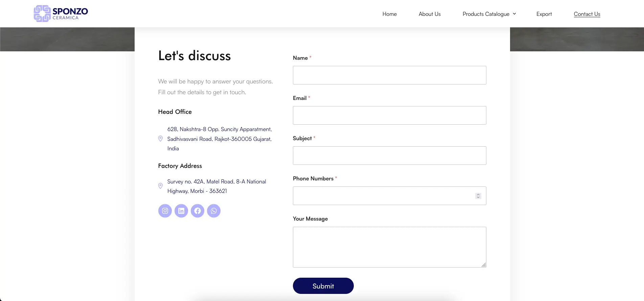644x301 pixels.
Task: Expand the Products Catalogue dropdown arrow
Action: [x=514, y=14]
